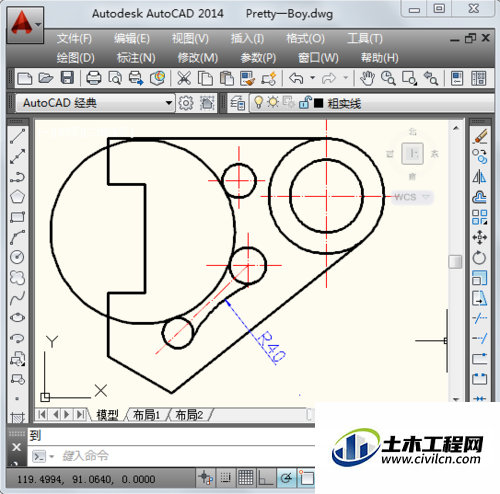This screenshot has height=494, width=500.
Task: Click the layer color black swatch
Action: point(318,103)
